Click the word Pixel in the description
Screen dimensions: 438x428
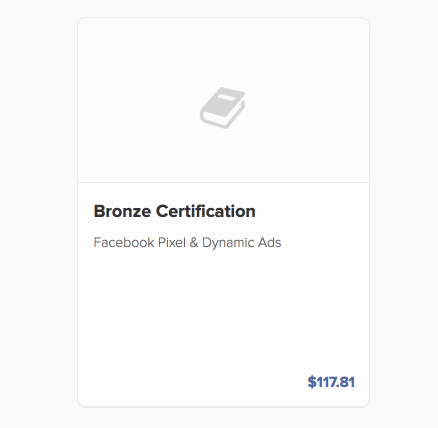tap(172, 242)
